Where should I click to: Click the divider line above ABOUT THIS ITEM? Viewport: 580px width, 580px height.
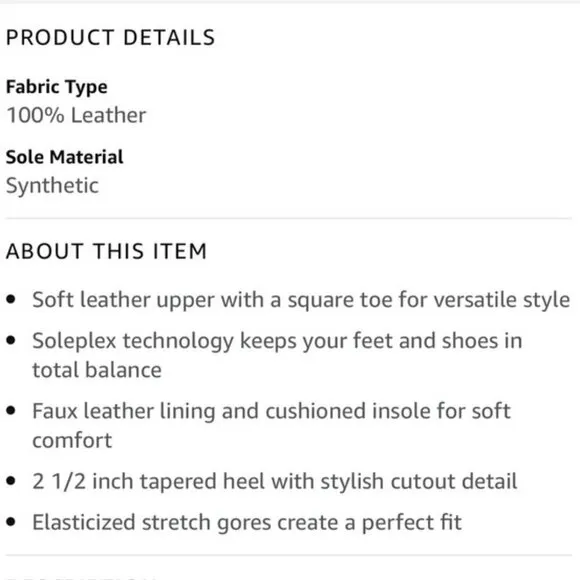pos(289,219)
